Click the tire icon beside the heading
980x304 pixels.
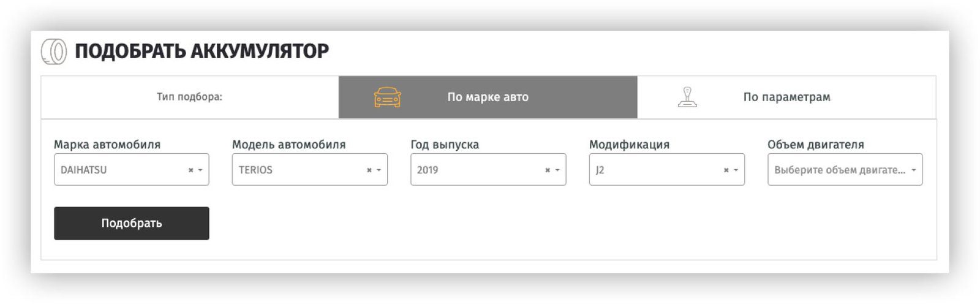(54, 51)
